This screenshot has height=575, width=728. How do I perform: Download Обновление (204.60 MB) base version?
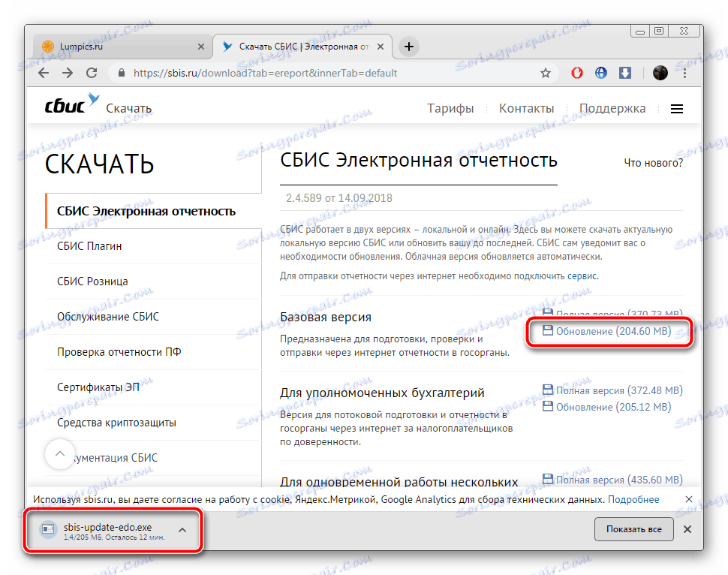pos(613,331)
